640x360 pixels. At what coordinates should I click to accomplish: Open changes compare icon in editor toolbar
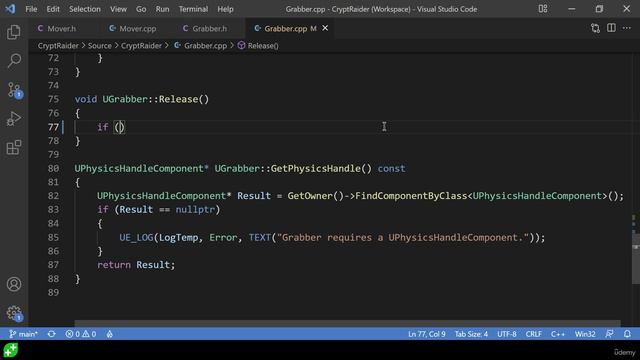595,28
